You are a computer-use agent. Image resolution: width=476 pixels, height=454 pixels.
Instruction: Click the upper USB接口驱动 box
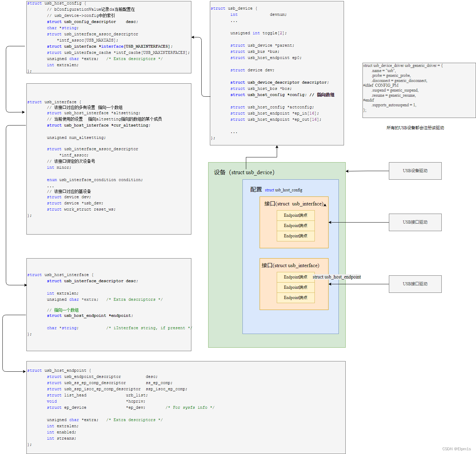click(415, 222)
